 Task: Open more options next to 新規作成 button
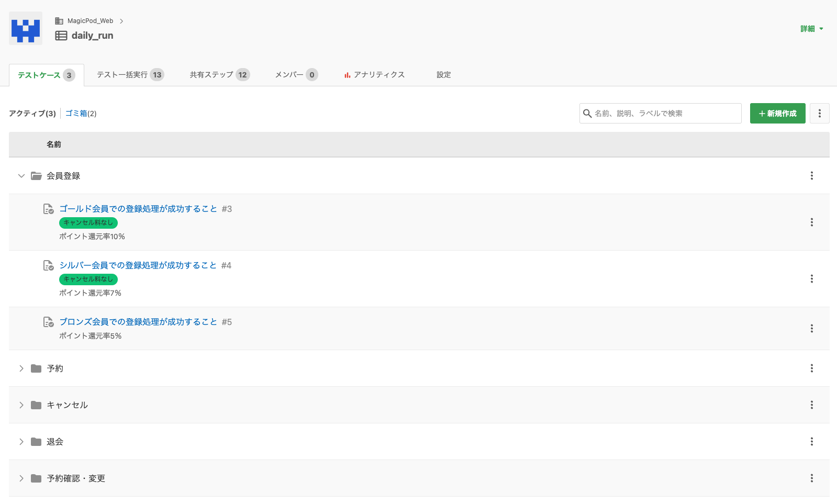pos(819,114)
